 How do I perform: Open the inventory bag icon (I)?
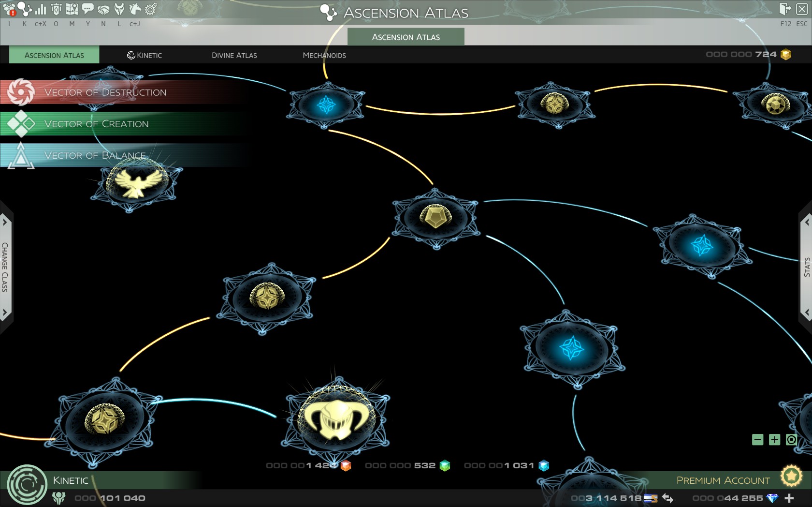[x=10, y=9]
